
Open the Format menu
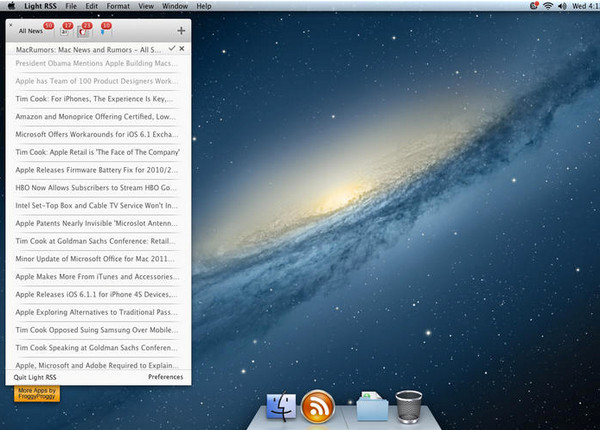pyautogui.click(x=118, y=6)
